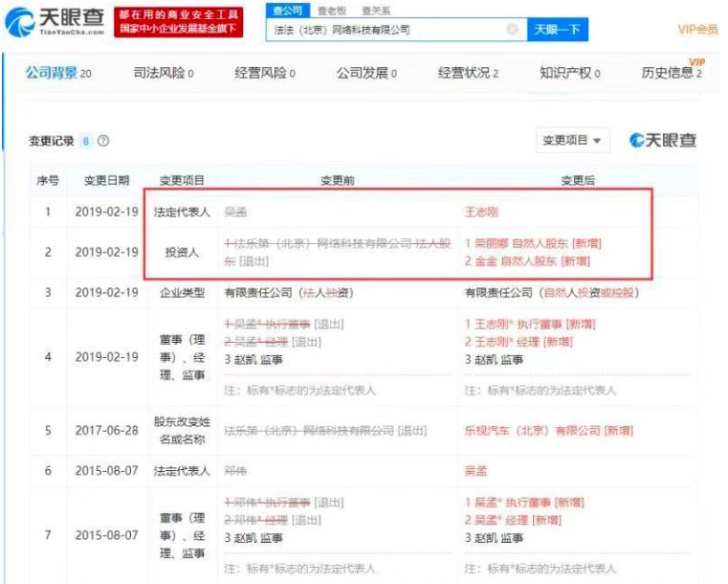Viewport: 728px width, 584px height.
Task: Select the 查公司 search tab
Action: 287,11
